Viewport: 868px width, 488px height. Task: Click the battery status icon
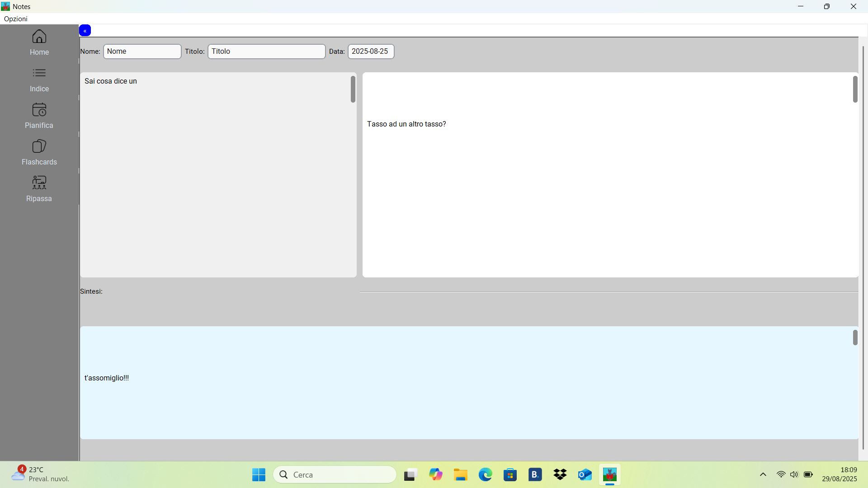tap(808, 475)
